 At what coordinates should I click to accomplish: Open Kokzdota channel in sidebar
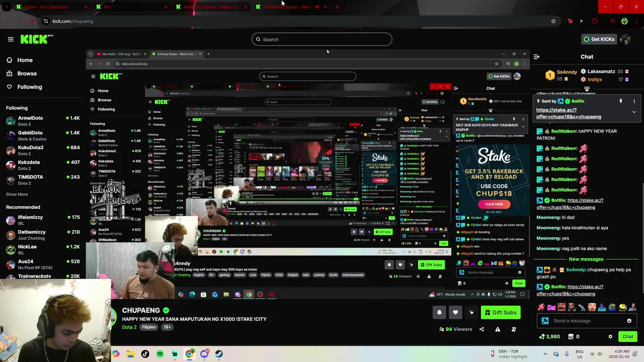(x=43, y=165)
